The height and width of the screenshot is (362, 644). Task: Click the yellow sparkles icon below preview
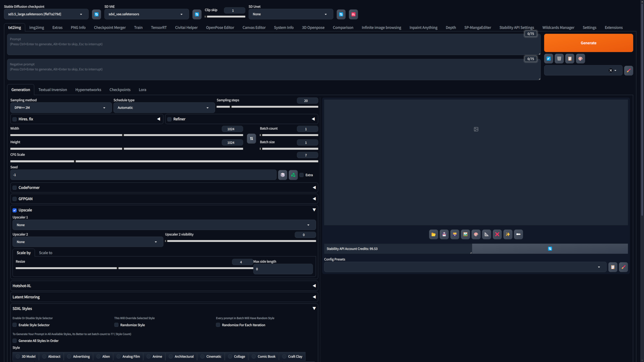point(508,234)
